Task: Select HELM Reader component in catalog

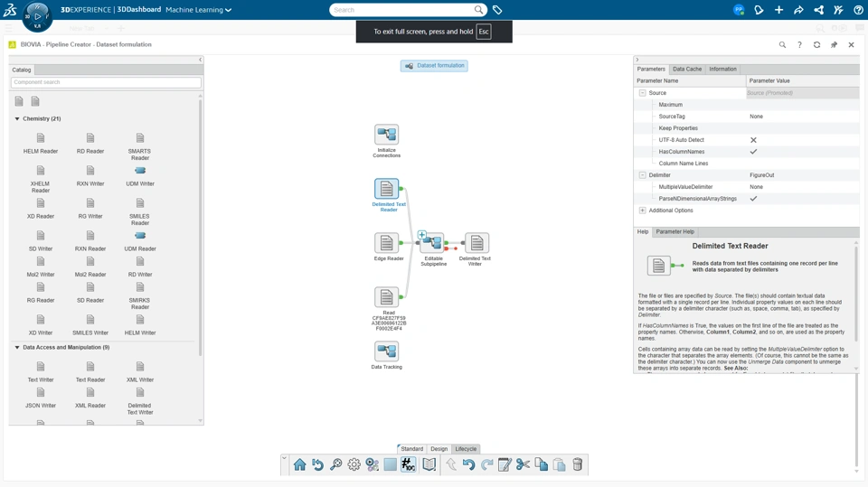Action: tap(41, 143)
